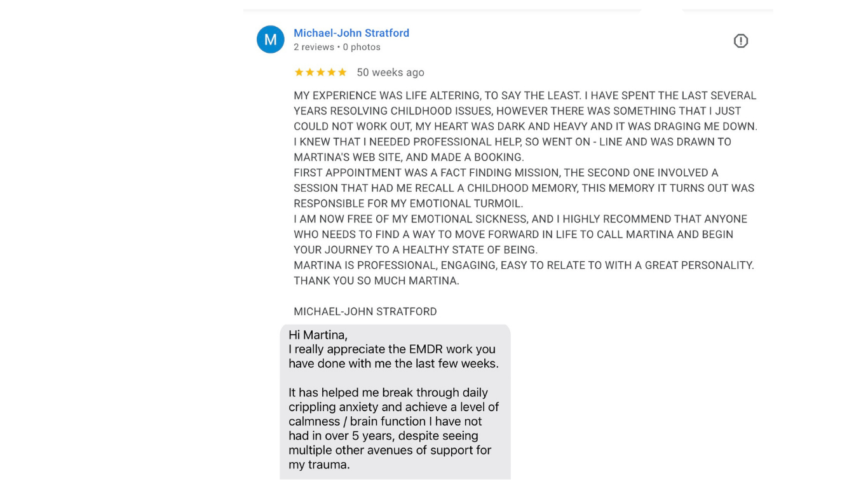Click the "MY EXPERIENCE WAS LIFE ALTERING" line
Image resolution: width=868 pixels, height=488 pixels.
tap(525, 95)
